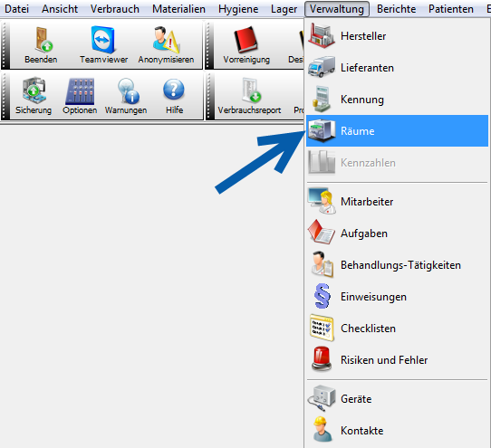The width and height of the screenshot is (491, 448).
Task: Select the Kennung menu item
Action: click(397, 100)
